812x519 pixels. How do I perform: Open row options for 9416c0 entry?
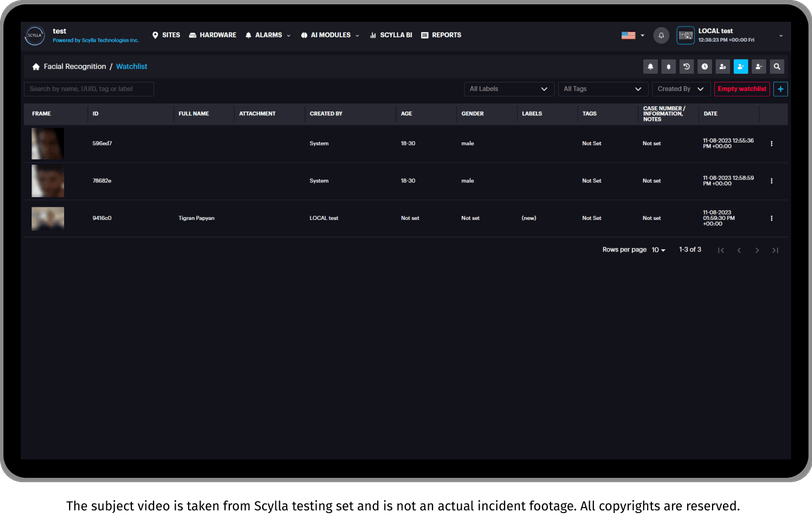click(x=772, y=218)
